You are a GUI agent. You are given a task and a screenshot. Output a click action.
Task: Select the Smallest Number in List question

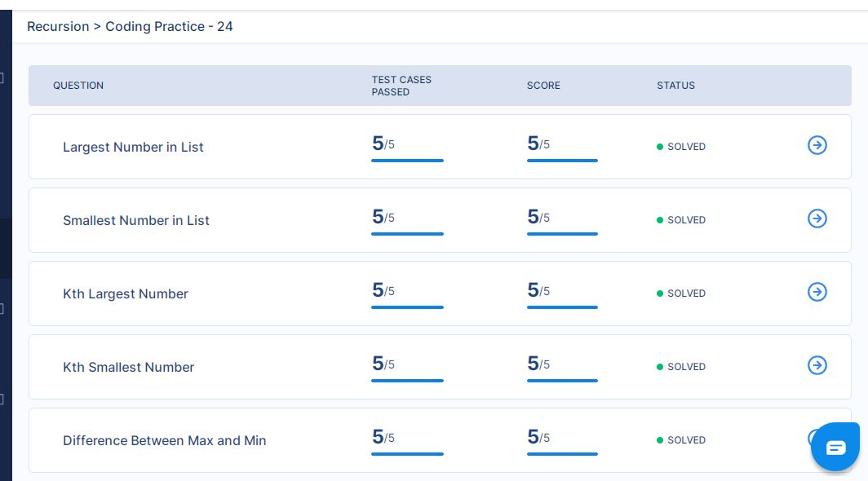136,220
